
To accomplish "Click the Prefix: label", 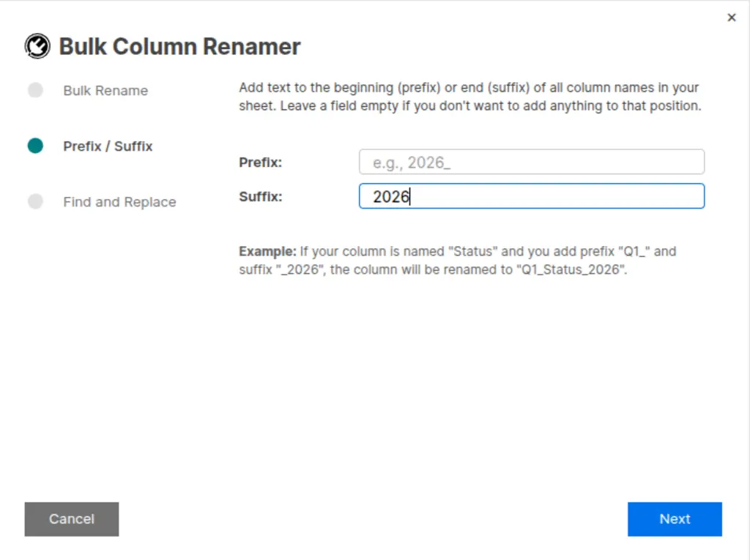I will point(260,163).
